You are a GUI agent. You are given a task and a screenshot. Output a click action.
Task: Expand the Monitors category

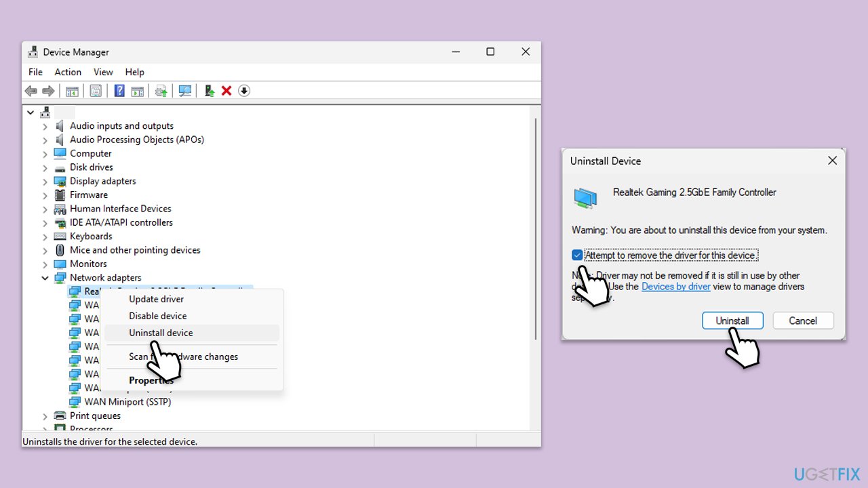point(45,264)
